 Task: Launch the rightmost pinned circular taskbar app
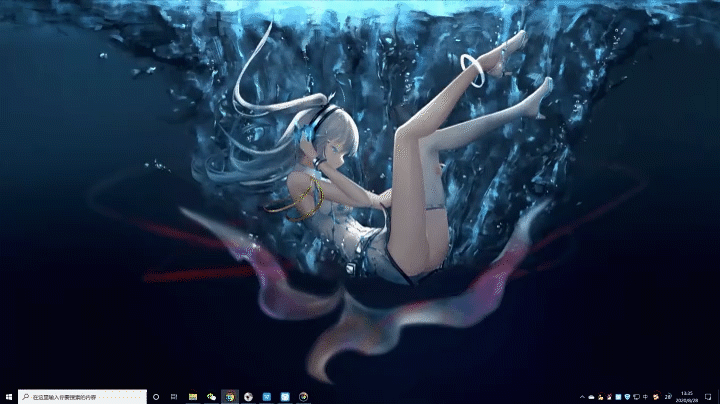click(303, 396)
